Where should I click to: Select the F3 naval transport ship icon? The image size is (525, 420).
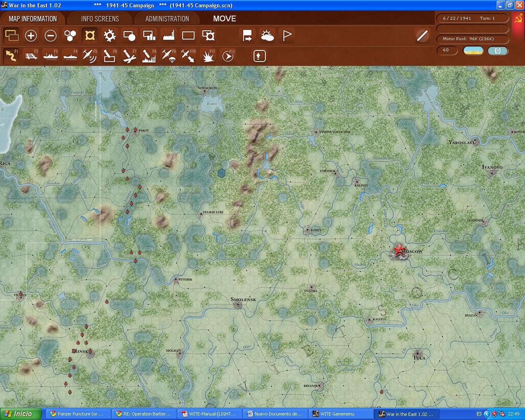click(50, 55)
